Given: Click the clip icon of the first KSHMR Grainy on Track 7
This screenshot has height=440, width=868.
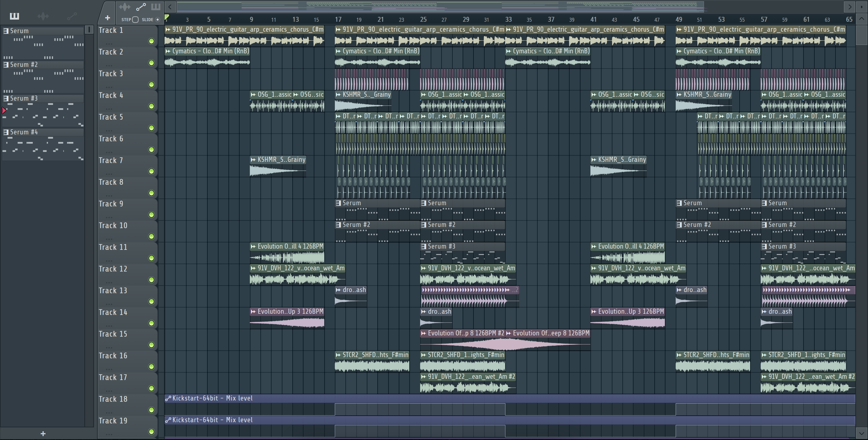Looking at the screenshot, I should 253,160.
